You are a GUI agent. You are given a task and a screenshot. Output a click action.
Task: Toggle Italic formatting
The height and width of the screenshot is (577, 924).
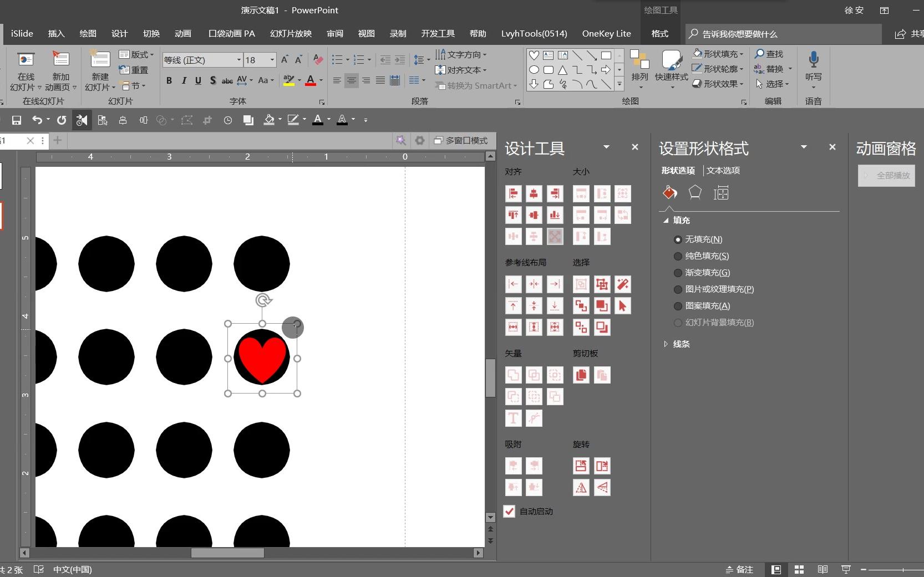pyautogui.click(x=184, y=80)
